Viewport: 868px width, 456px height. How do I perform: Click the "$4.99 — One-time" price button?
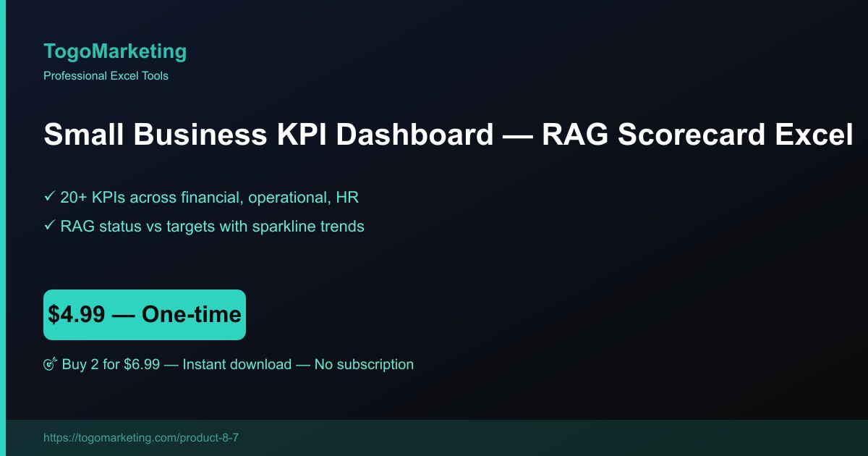tap(145, 315)
